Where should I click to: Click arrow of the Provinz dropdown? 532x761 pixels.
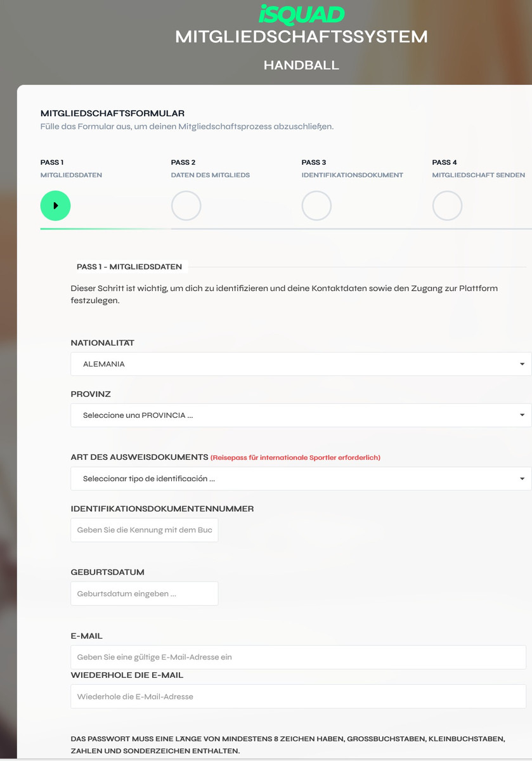click(x=521, y=415)
